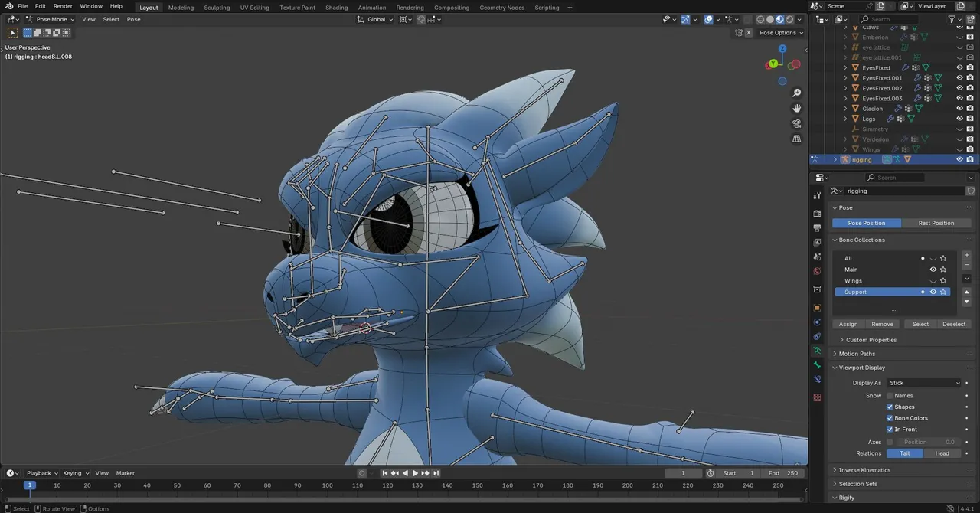
Task: Disable the In Front checkbox
Action: click(x=890, y=429)
